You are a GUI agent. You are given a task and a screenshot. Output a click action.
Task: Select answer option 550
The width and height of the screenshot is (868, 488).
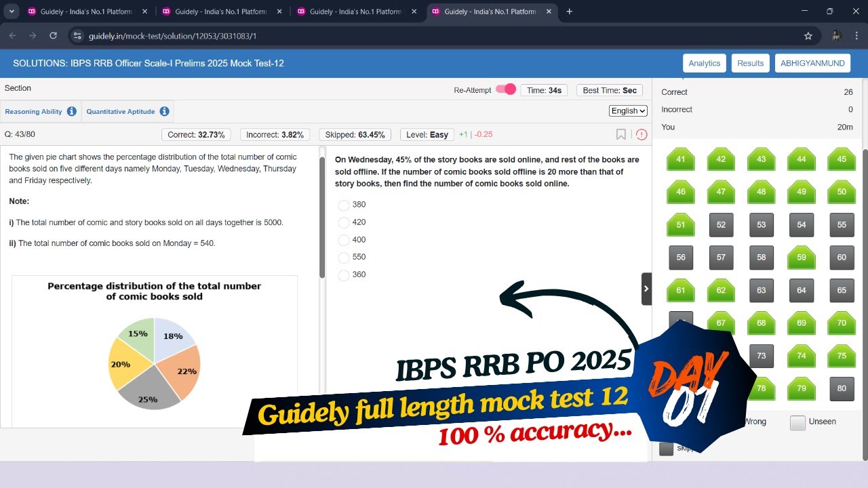pyautogui.click(x=344, y=258)
